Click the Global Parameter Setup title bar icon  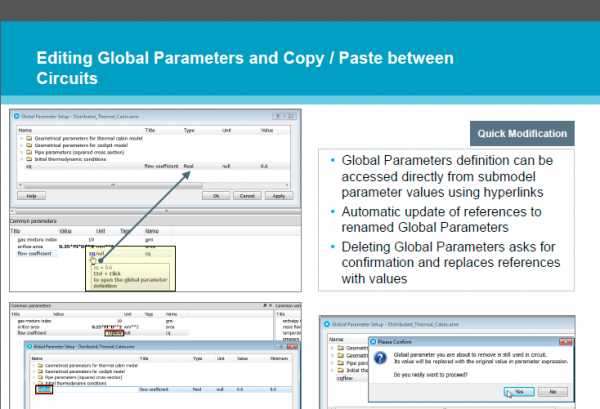point(18,116)
